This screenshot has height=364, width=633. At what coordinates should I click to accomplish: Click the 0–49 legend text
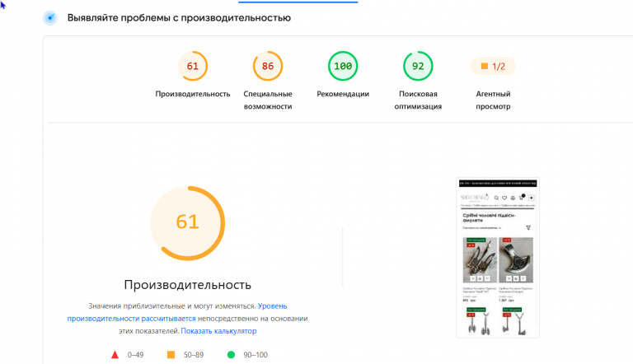(x=135, y=355)
